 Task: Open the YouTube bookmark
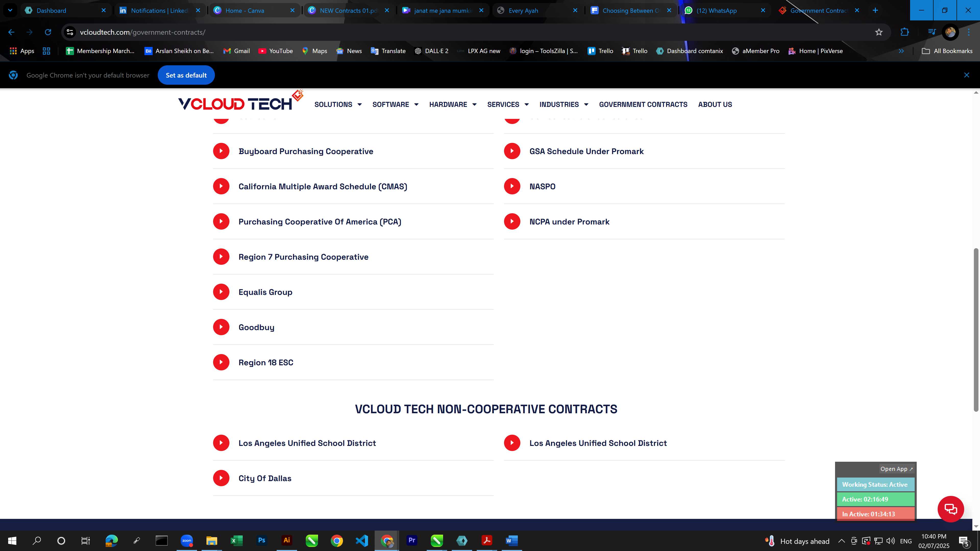coord(275,51)
